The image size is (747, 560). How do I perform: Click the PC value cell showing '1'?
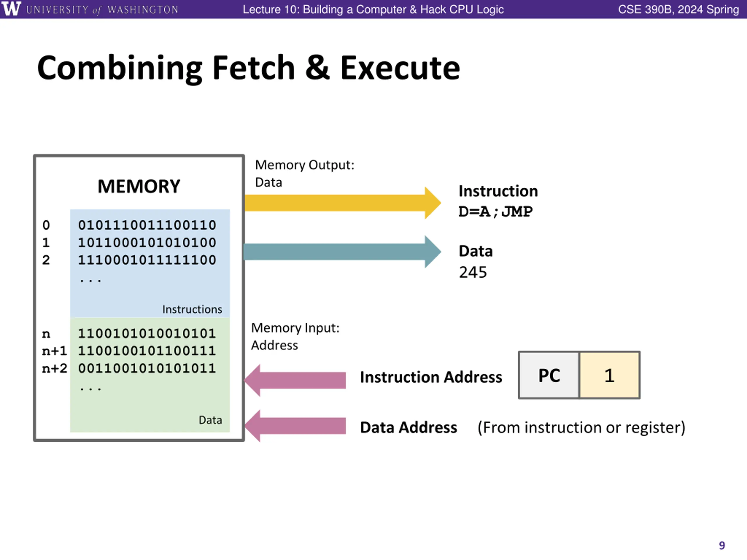click(x=610, y=375)
